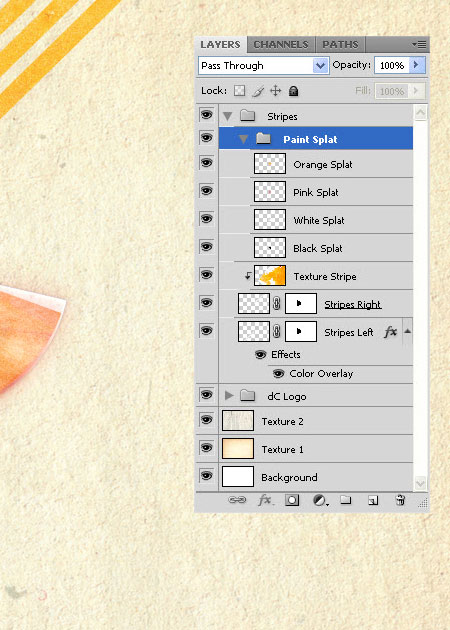Hide the Texture 2 layer
Viewport: 450px width, 630px height.
click(x=207, y=420)
